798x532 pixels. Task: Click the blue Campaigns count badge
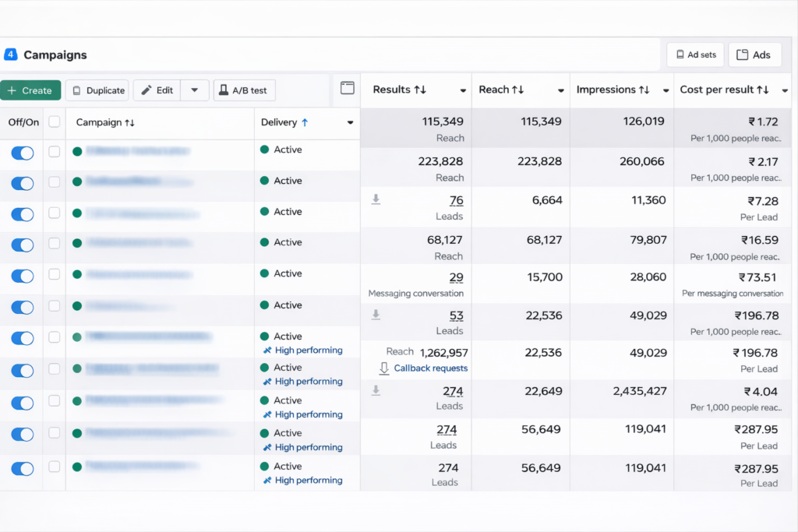[x=10, y=55]
